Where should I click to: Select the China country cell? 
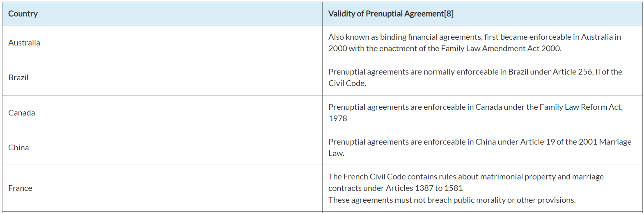[18, 147]
